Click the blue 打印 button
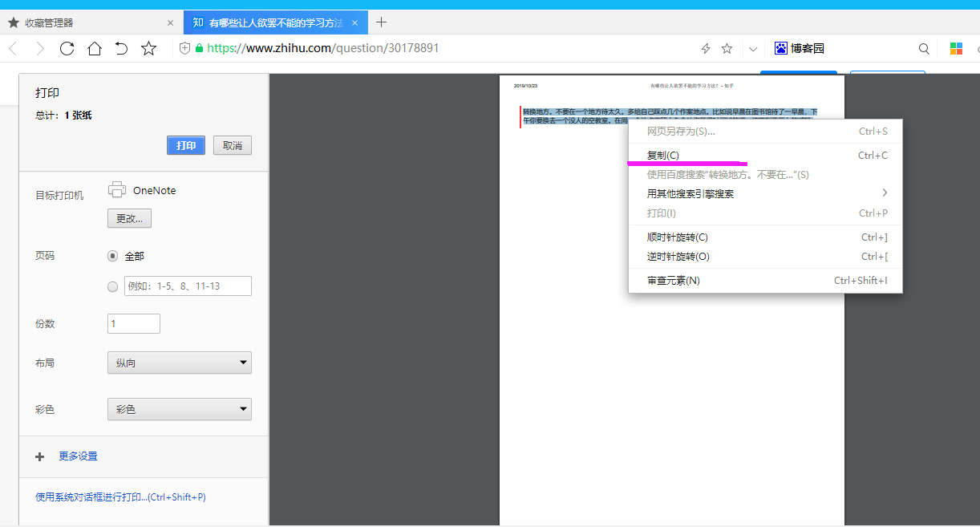This screenshot has height=527, width=980. 186,145
